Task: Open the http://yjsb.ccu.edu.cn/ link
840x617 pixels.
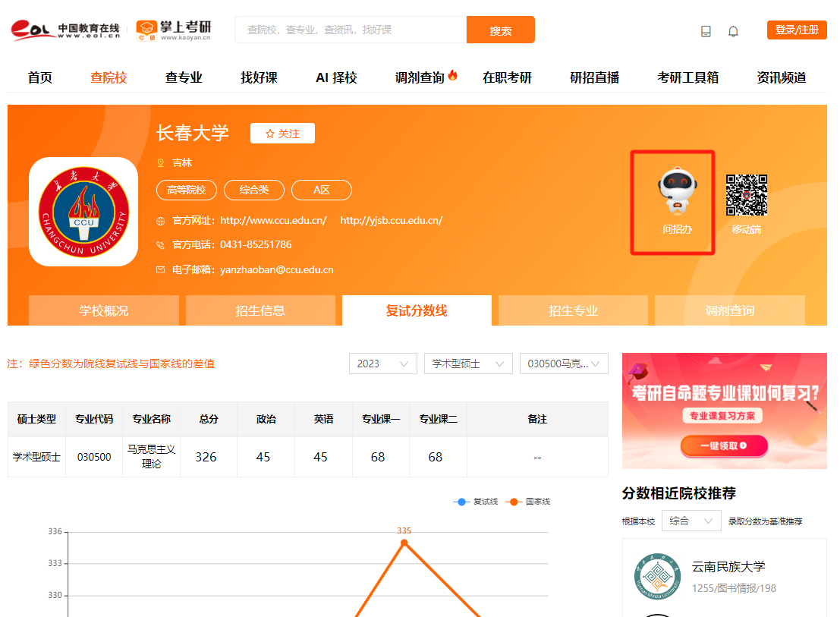Action: pos(391,221)
